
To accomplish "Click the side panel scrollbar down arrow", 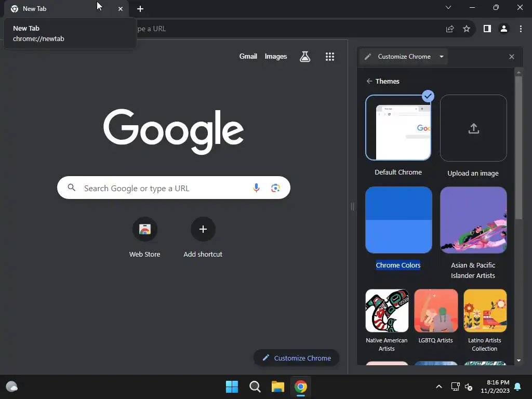I will (518, 361).
